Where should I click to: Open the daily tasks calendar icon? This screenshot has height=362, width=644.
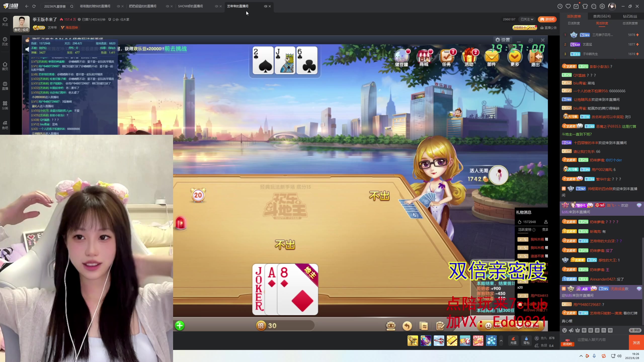tap(576, 6)
